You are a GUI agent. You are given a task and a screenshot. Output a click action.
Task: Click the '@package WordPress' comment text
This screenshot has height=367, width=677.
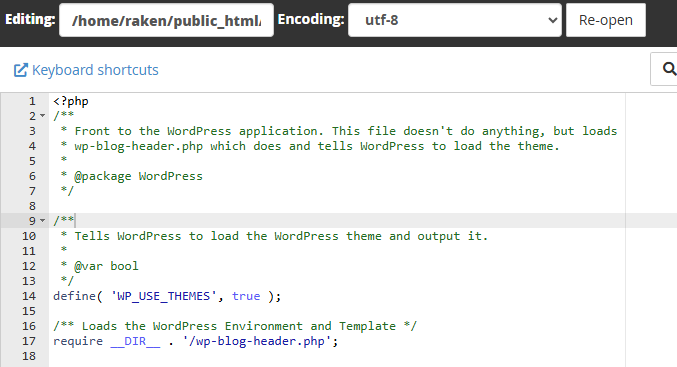point(138,176)
